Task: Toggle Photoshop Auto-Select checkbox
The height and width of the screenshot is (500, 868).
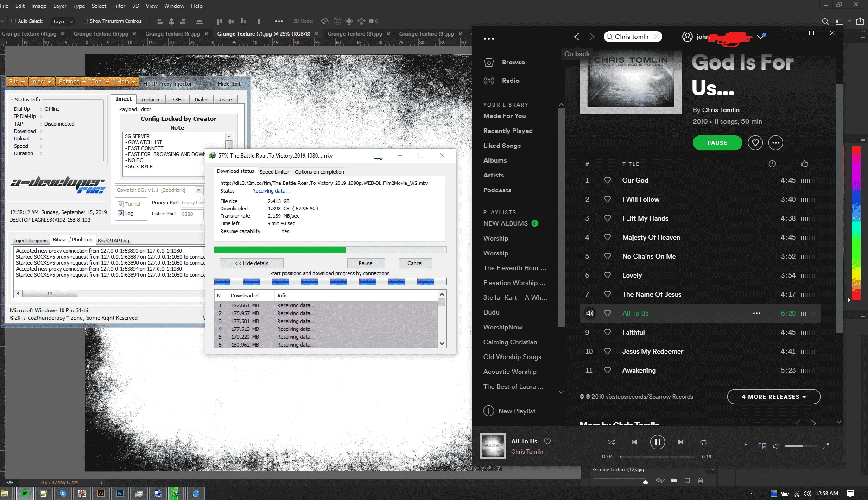Action: coord(13,21)
